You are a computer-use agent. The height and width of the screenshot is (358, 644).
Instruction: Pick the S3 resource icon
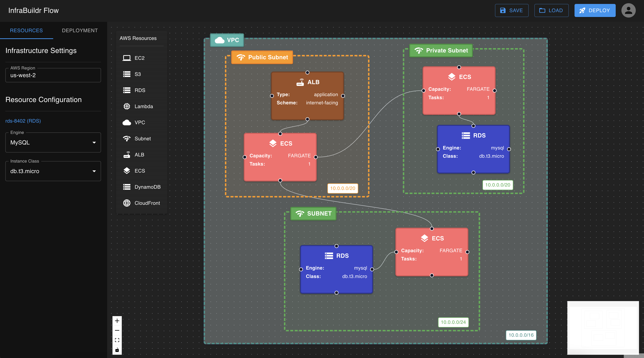pos(127,74)
